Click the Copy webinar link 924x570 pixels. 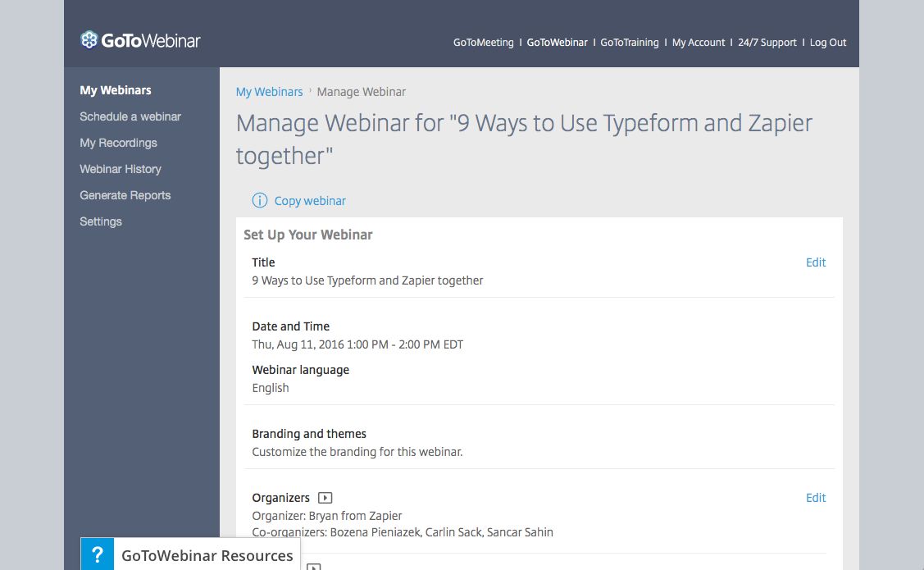(310, 201)
